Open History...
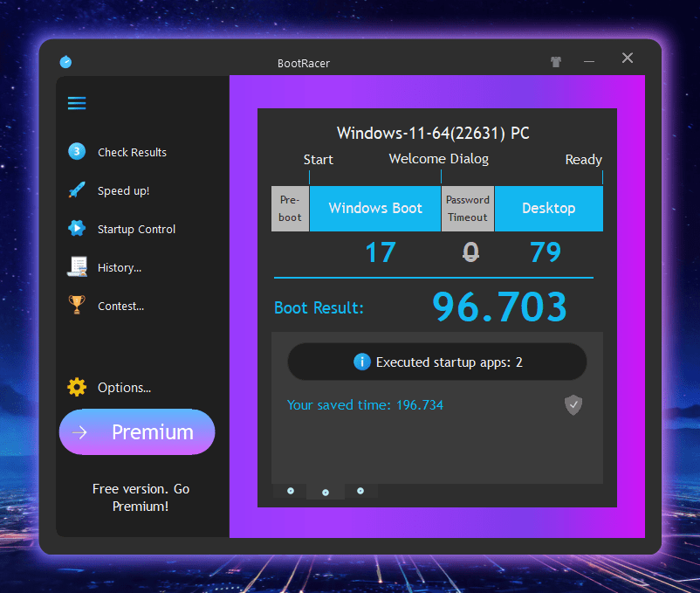700x593 pixels. (120, 267)
